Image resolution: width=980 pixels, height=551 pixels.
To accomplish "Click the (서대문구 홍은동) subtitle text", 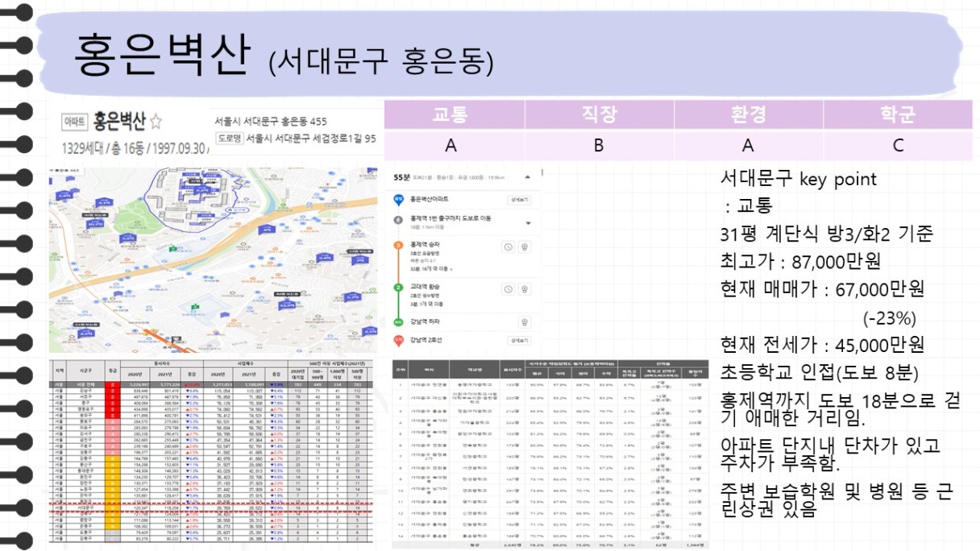I will pos(381,60).
